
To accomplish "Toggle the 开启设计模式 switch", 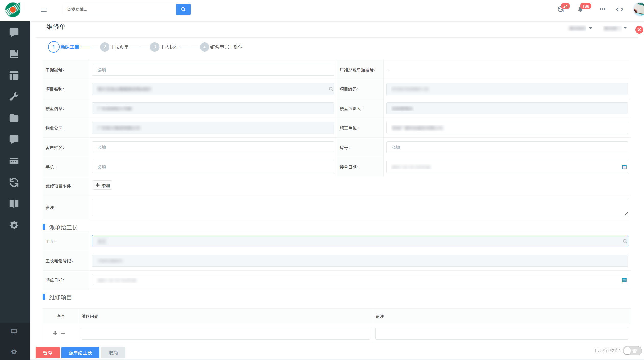I will click(632, 351).
